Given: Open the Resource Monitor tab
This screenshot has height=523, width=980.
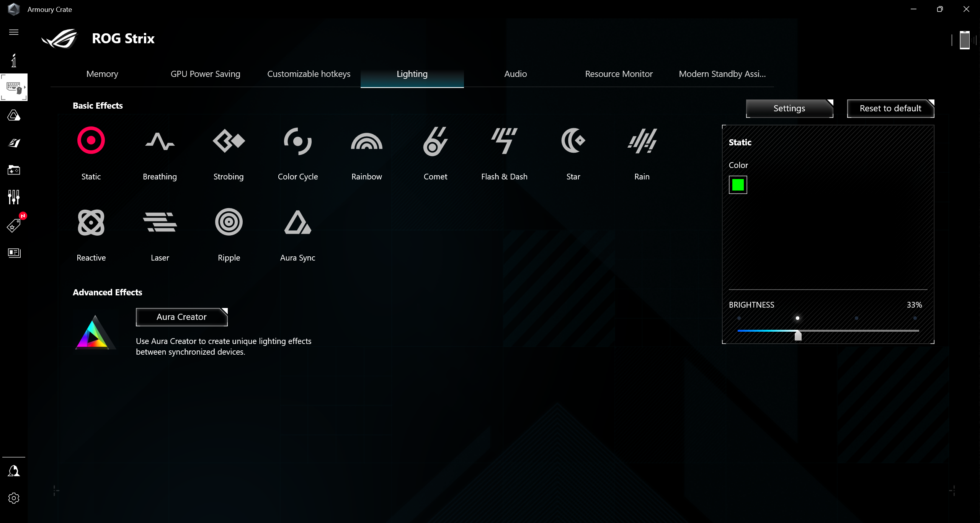Looking at the screenshot, I should tap(619, 74).
